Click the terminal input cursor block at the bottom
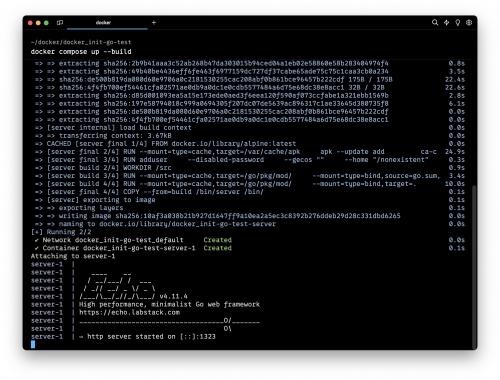This screenshot has width=500, height=380. tap(33, 344)
